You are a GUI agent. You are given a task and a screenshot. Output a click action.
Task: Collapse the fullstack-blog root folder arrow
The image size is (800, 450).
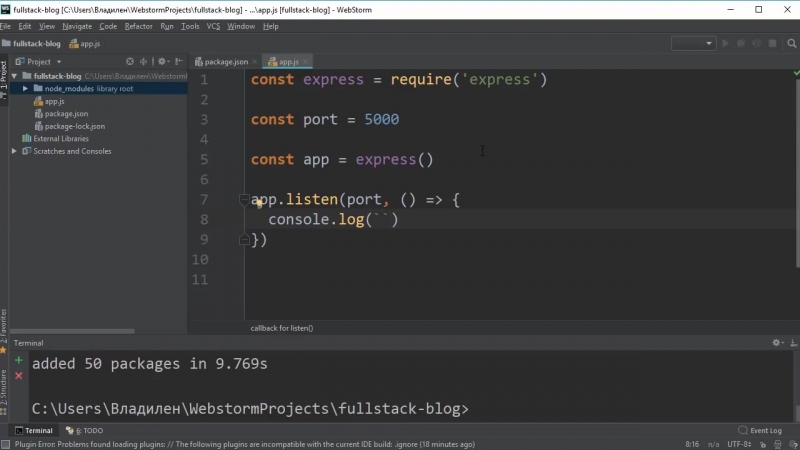point(14,76)
